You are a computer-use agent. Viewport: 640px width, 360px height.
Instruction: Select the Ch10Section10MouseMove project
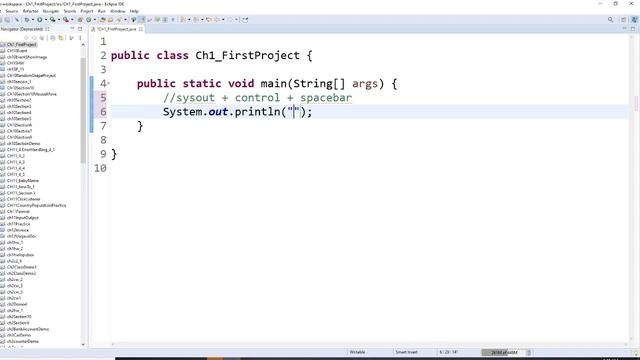coord(31,94)
